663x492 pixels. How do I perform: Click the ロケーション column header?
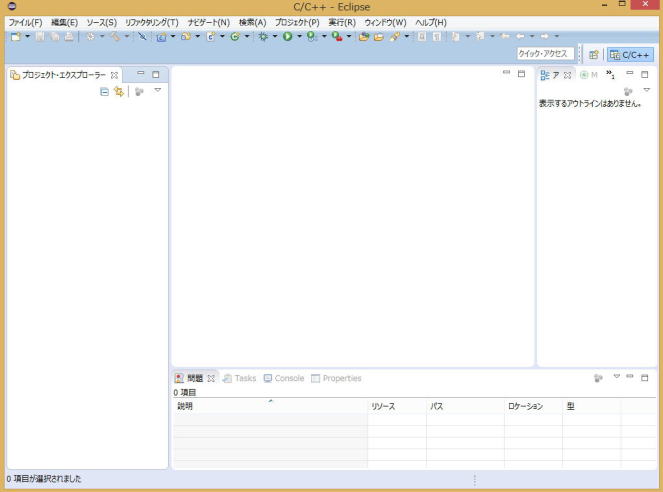[x=533, y=406]
